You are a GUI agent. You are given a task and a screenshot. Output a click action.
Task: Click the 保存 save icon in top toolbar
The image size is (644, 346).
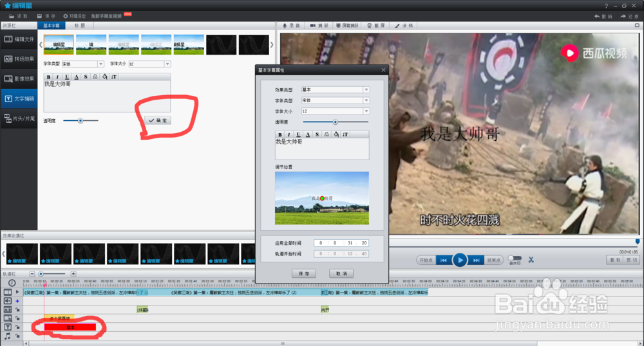[x=39, y=16]
